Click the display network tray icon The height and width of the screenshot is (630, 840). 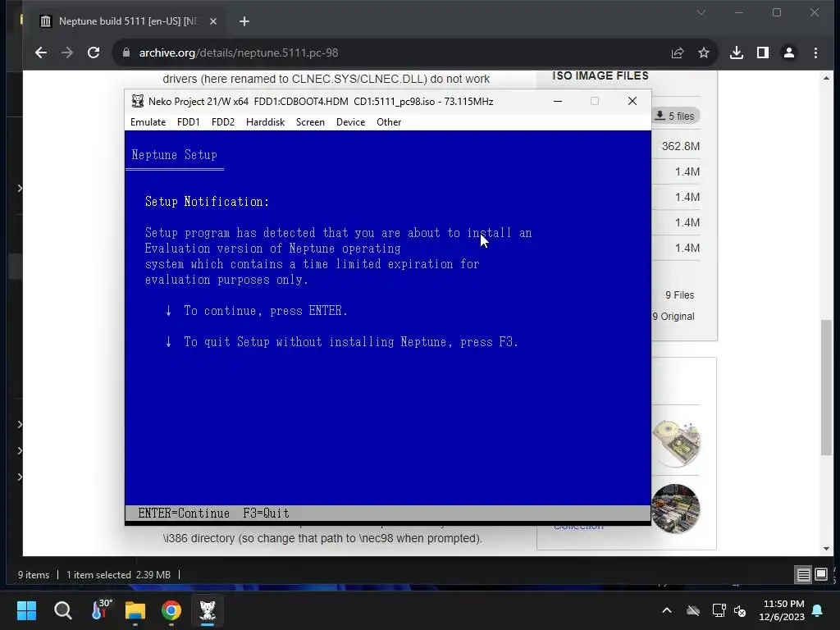[719, 610]
